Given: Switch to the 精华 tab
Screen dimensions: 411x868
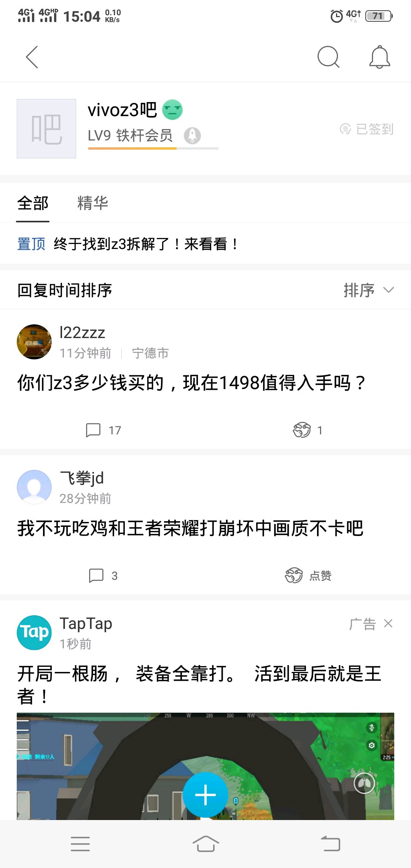Looking at the screenshot, I should (92, 203).
